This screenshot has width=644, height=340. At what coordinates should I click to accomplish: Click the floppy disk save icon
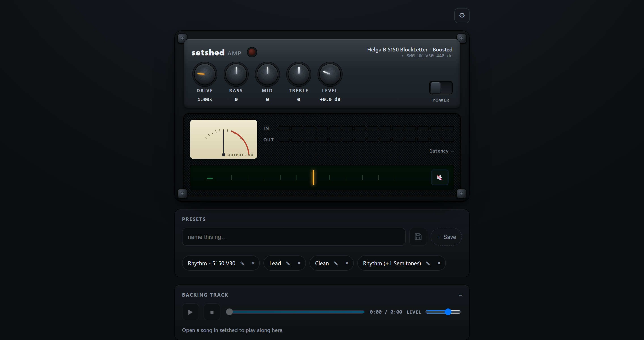(418, 237)
